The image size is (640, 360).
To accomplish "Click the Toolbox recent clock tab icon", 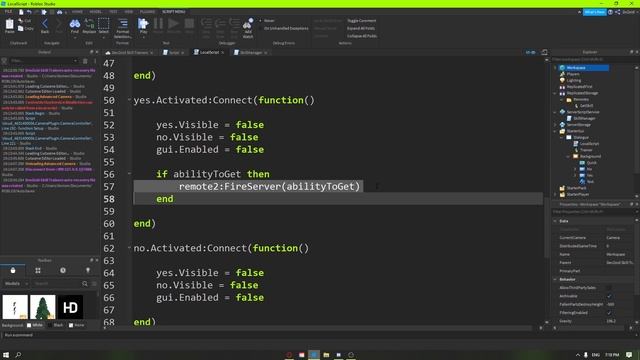I will coord(63,270).
